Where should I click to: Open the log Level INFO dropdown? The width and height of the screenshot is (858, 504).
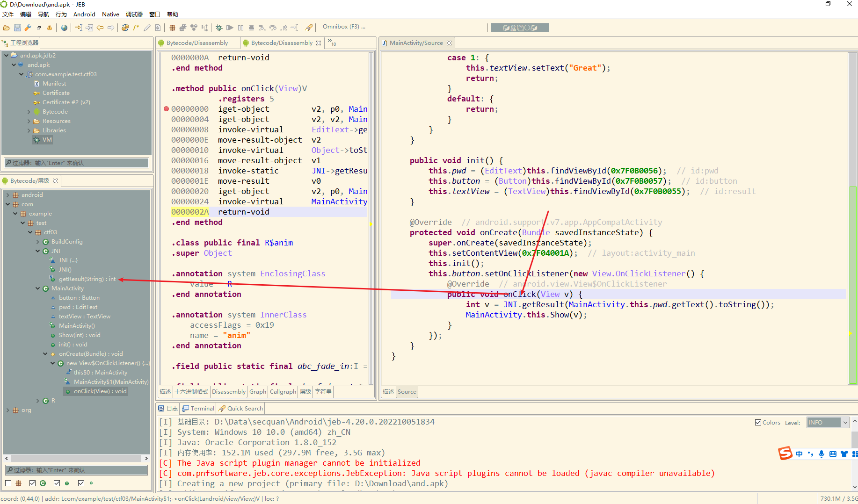(828, 422)
